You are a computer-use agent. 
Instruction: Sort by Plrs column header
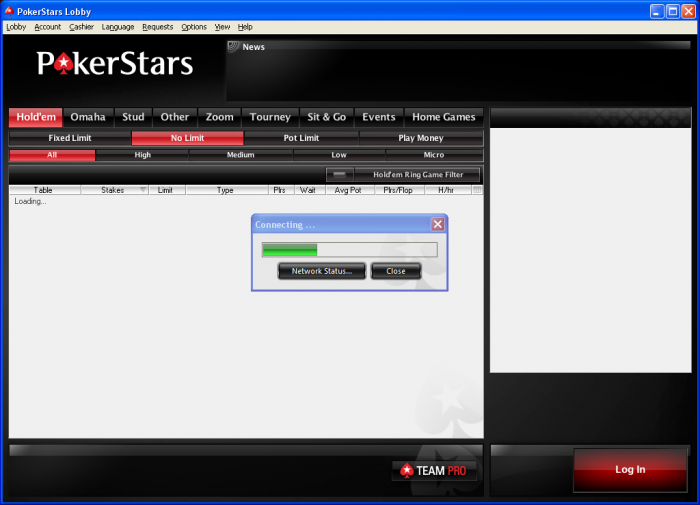point(281,190)
